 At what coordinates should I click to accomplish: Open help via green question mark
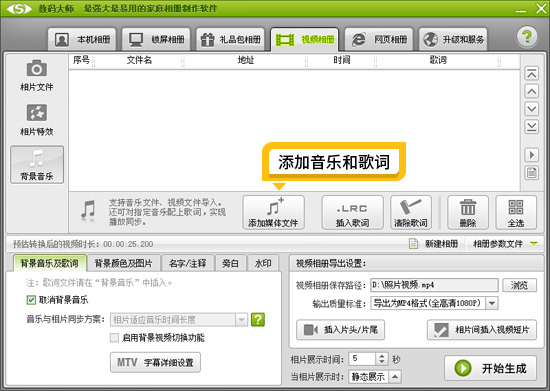(527, 36)
